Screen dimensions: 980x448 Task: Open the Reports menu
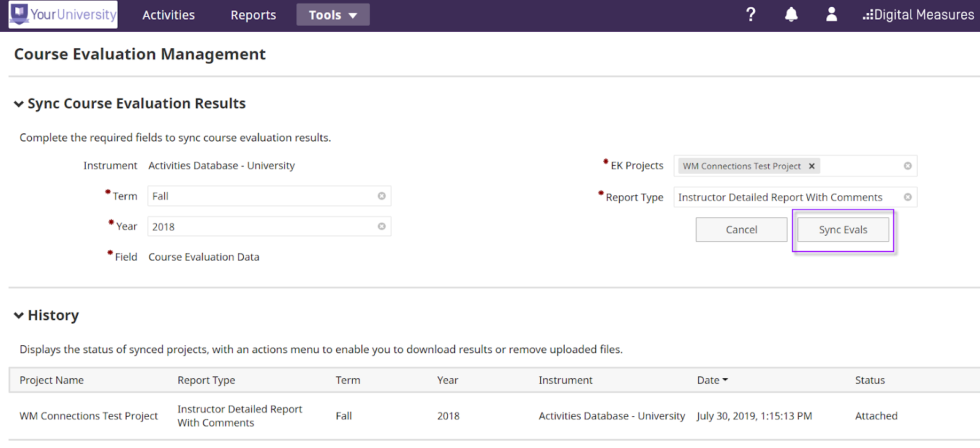pos(253,15)
